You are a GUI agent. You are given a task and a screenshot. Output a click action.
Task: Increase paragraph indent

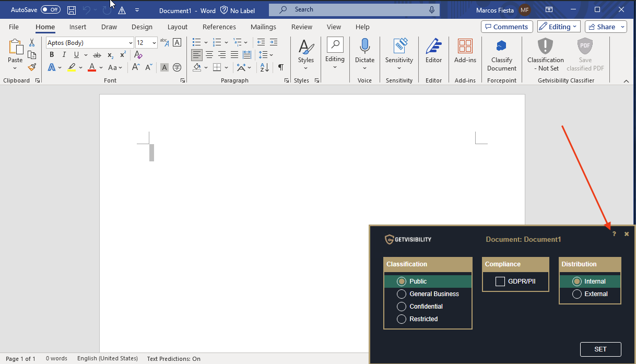point(274,42)
